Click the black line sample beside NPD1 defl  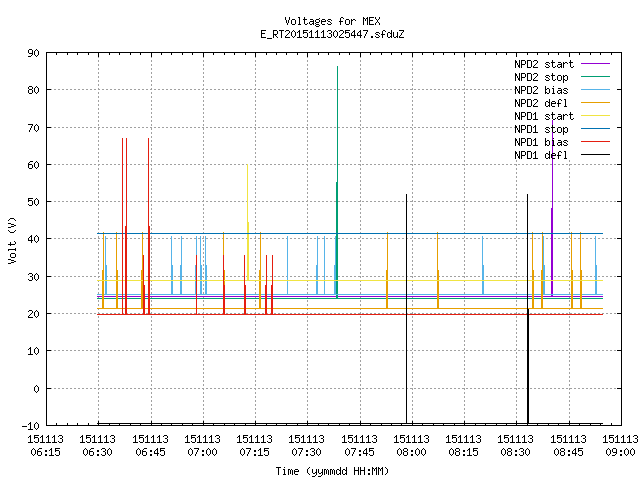(x=595, y=155)
